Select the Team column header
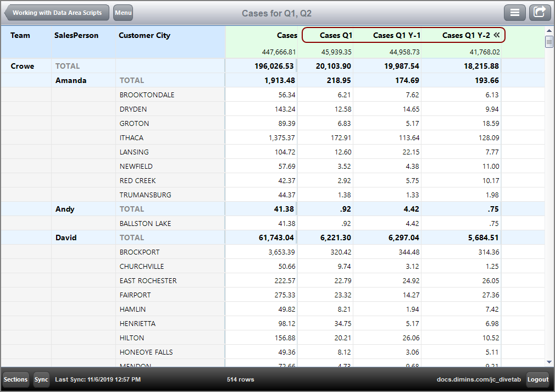 pos(20,35)
